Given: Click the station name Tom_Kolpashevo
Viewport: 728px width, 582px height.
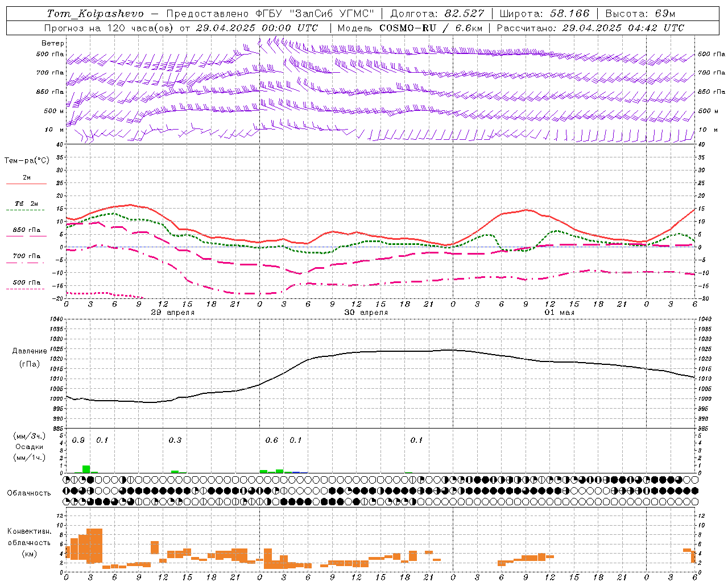Looking at the screenshot, I should [96, 14].
